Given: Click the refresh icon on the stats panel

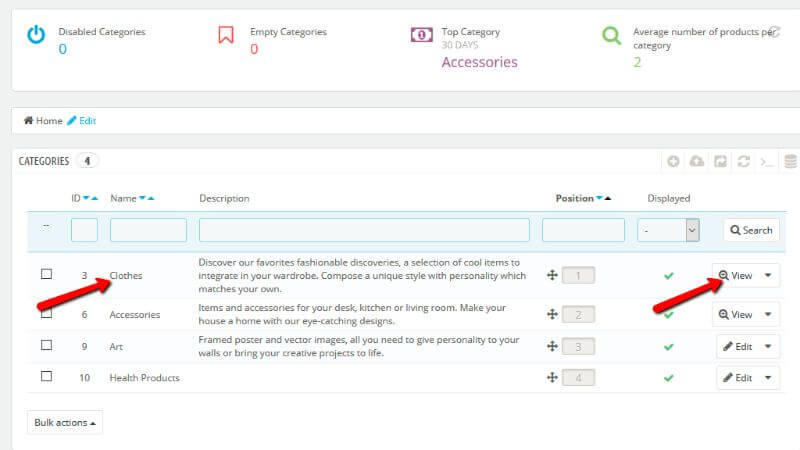Looking at the screenshot, I should [x=774, y=32].
